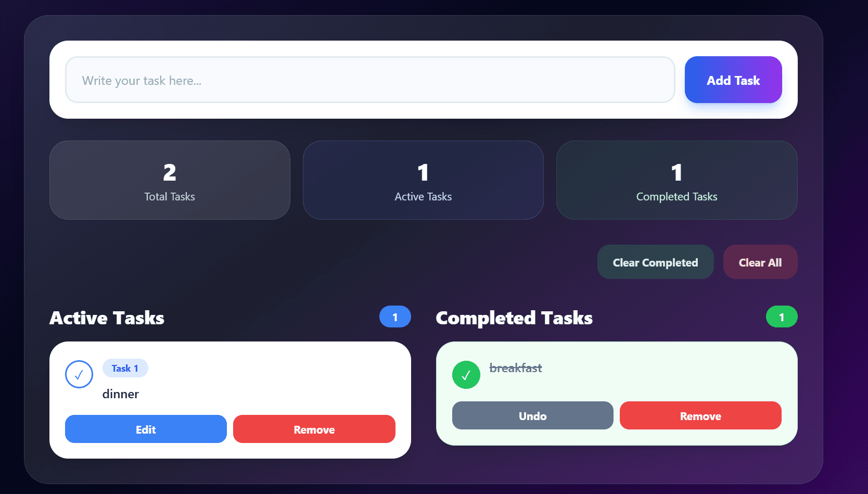Click the 'Active Tasks' section heading
The image size is (868, 494).
coord(107,318)
